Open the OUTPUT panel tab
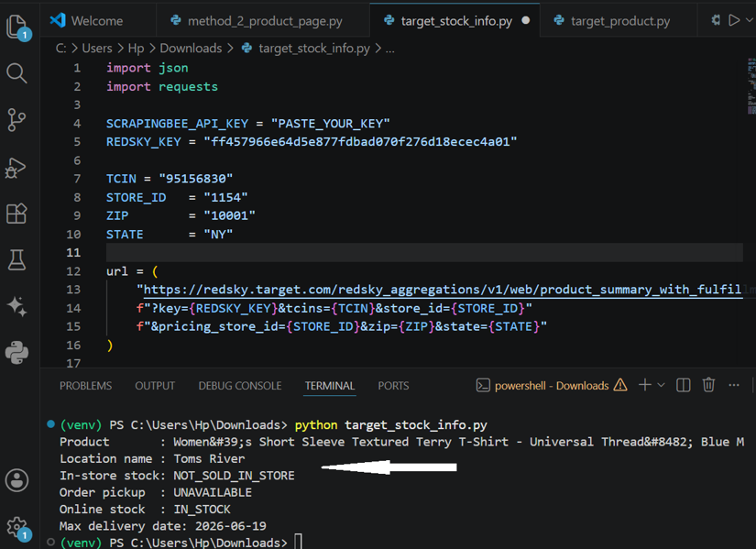Viewport: 756px width, 549px height. pyautogui.click(x=155, y=386)
